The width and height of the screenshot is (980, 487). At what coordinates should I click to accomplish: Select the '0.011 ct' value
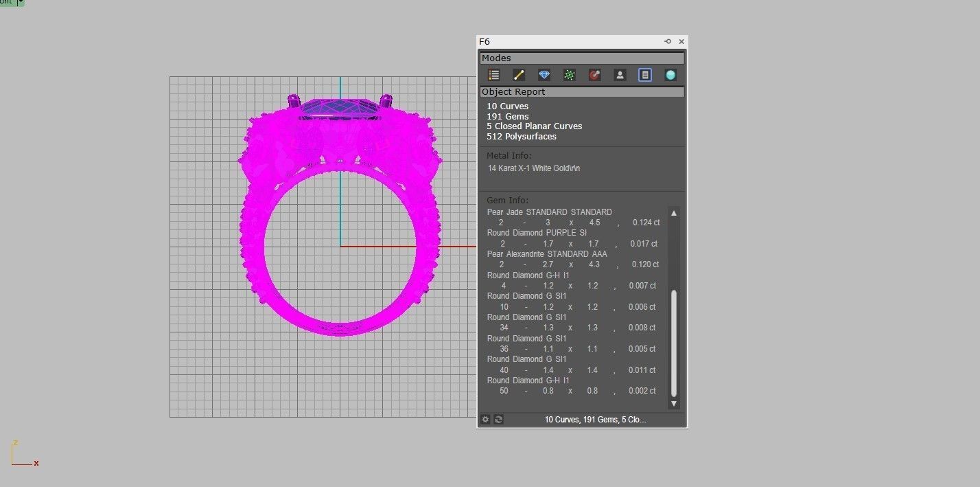[642, 370]
